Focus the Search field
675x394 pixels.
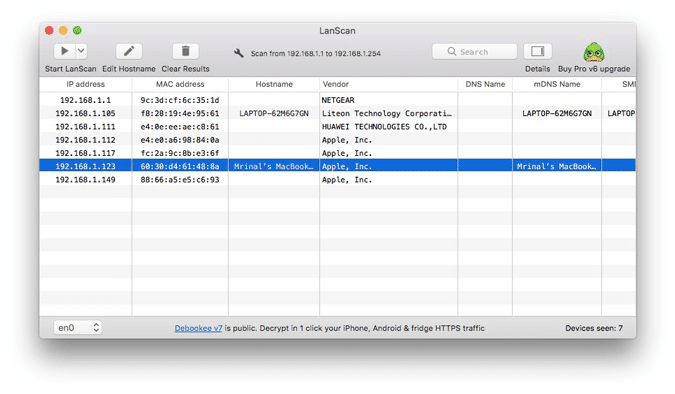[474, 52]
